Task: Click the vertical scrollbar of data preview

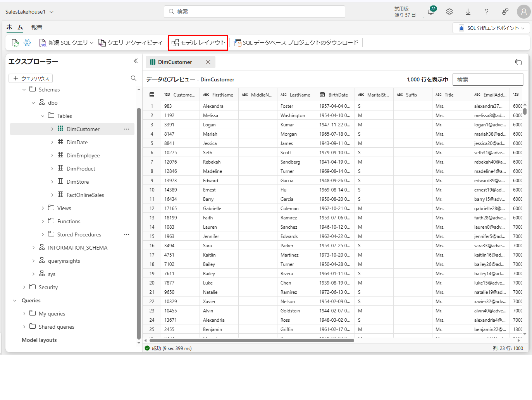Action: coord(525,111)
